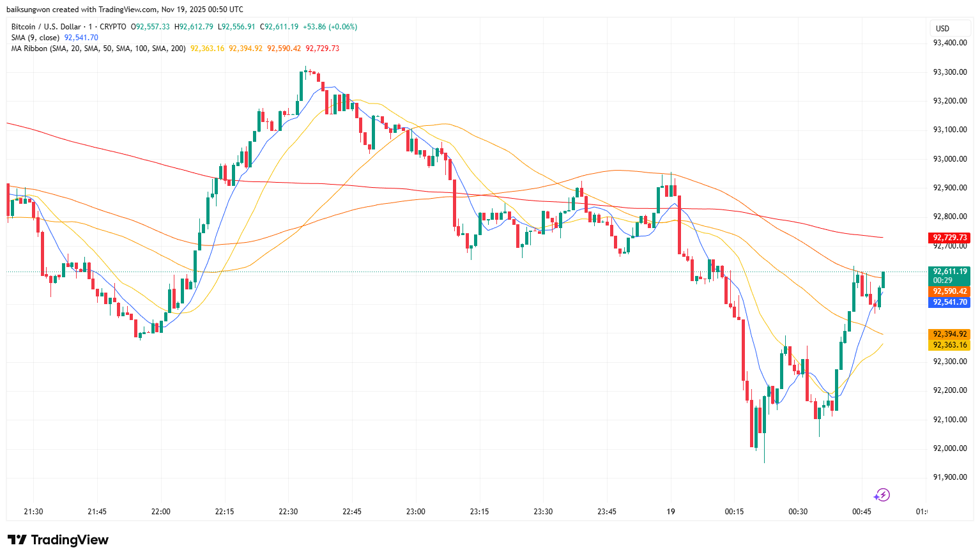Click the 93,000.00 price axis label

[x=949, y=158]
